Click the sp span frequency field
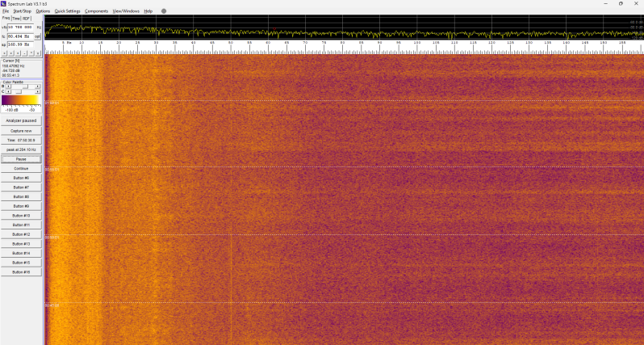 pyautogui.click(x=20, y=44)
